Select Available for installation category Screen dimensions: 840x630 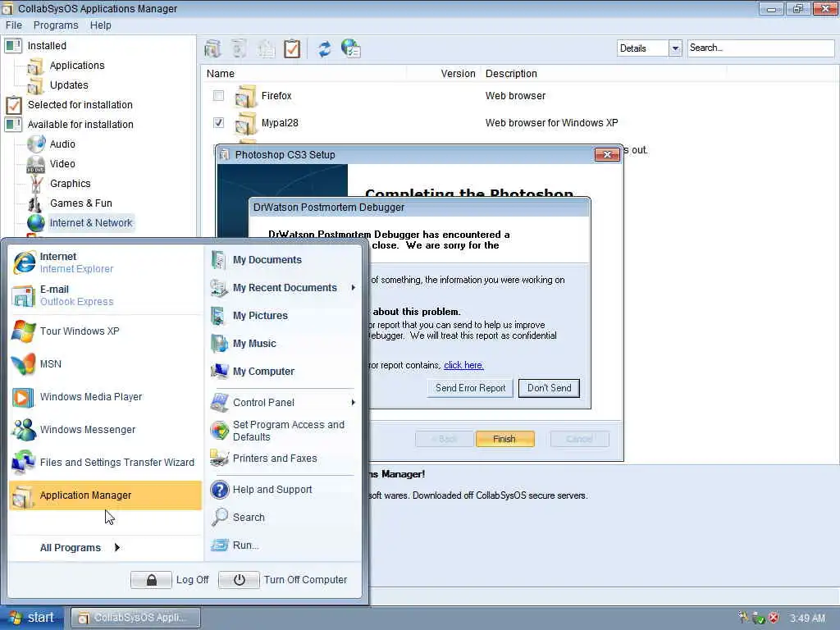80,125
